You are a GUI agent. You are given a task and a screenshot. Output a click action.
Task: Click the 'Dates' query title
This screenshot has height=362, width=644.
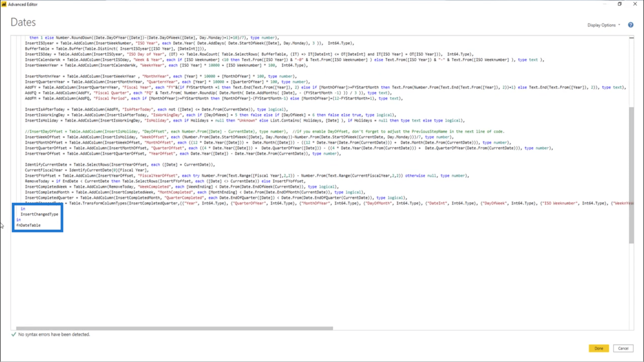(x=23, y=22)
